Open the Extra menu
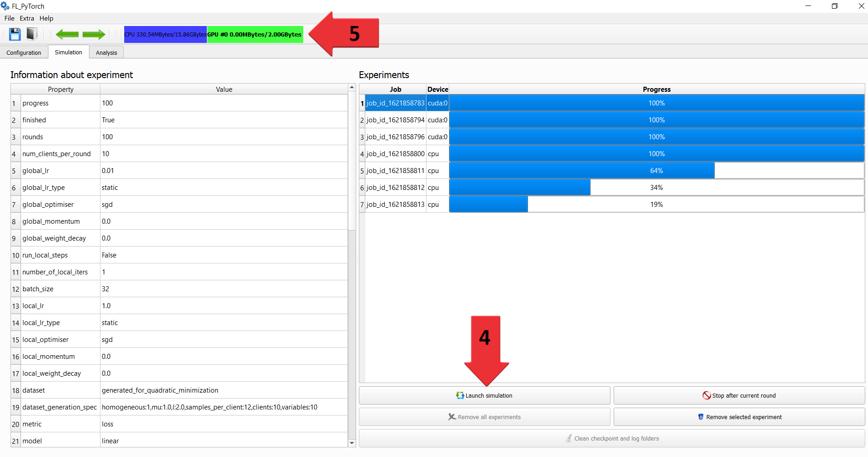The width and height of the screenshot is (868, 457). [x=27, y=18]
